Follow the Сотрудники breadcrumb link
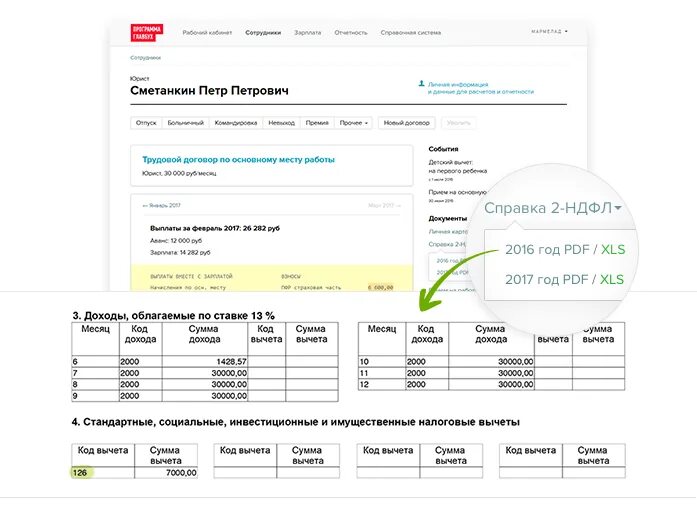 (145, 58)
